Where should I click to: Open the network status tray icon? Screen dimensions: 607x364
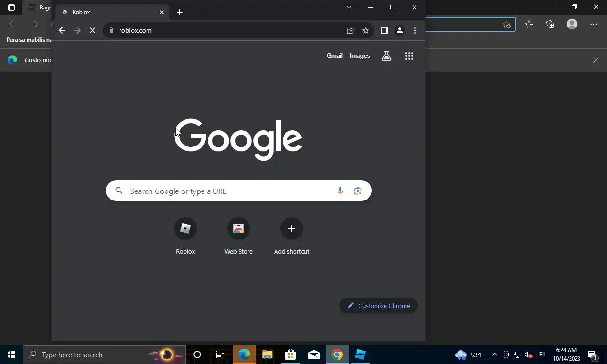coord(517,355)
